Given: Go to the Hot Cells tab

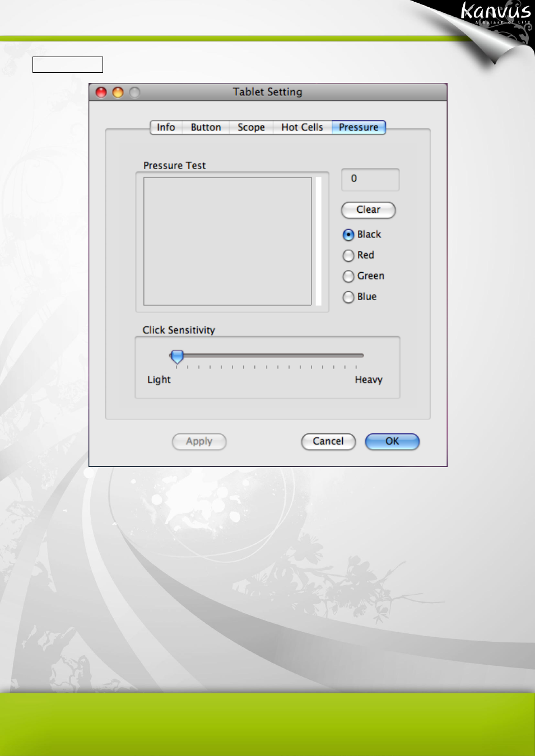Looking at the screenshot, I should point(302,127).
